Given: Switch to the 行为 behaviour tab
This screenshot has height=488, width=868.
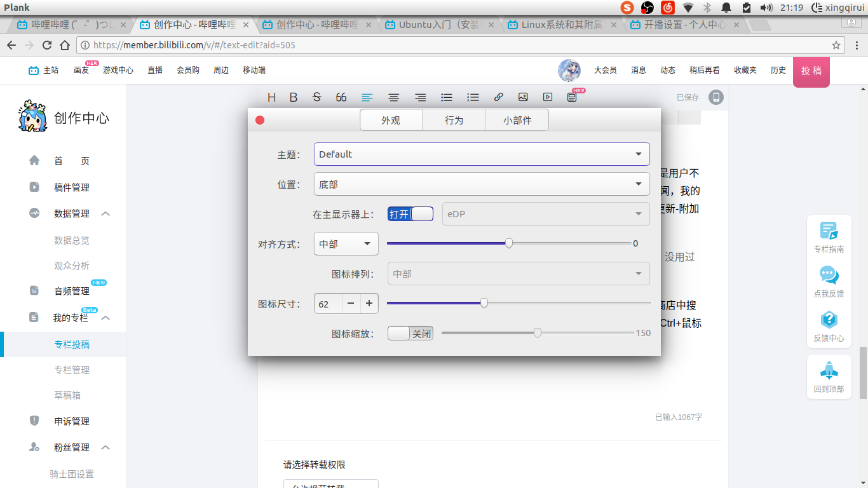Looking at the screenshot, I should click(454, 120).
